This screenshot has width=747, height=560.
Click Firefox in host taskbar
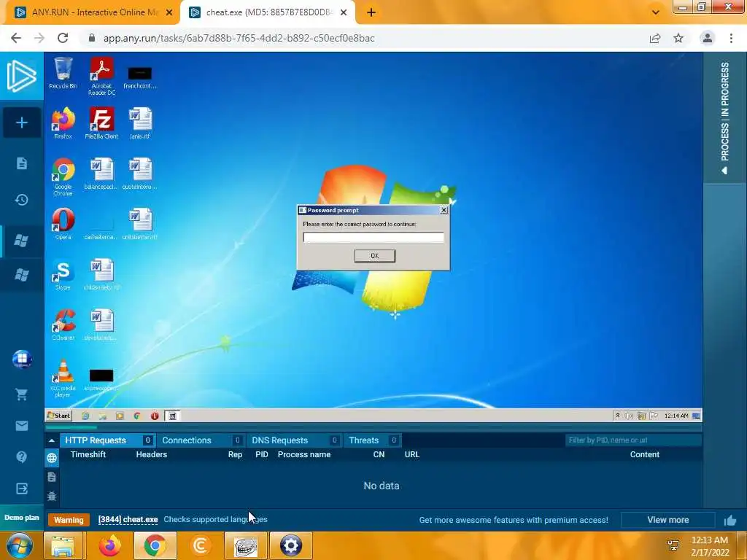(109, 545)
